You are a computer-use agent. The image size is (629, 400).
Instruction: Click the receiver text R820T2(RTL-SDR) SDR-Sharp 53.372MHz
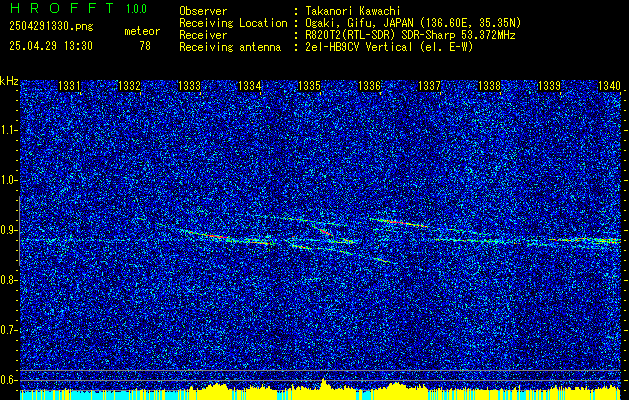(x=408, y=35)
